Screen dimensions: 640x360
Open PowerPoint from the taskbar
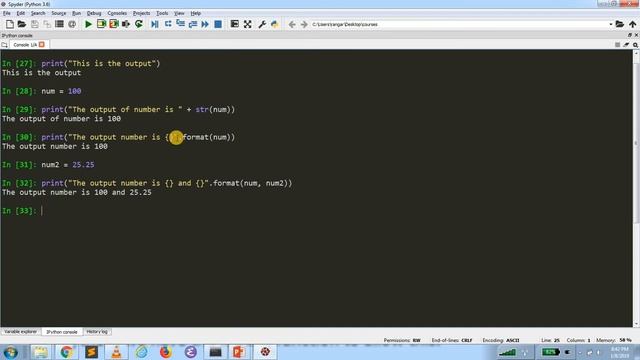pyautogui.click(x=239, y=352)
